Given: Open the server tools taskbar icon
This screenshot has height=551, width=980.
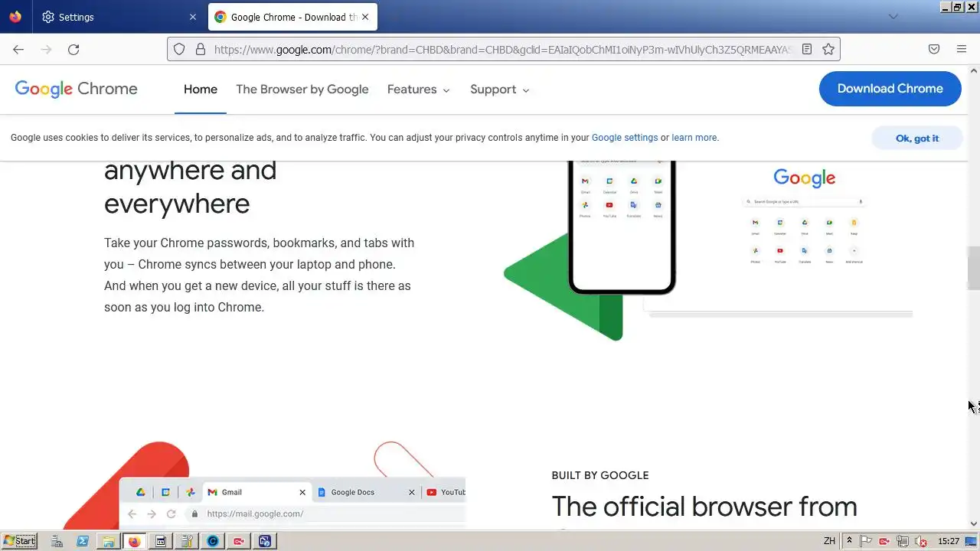Looking at the screenshot, I should [x=187, y=541].
